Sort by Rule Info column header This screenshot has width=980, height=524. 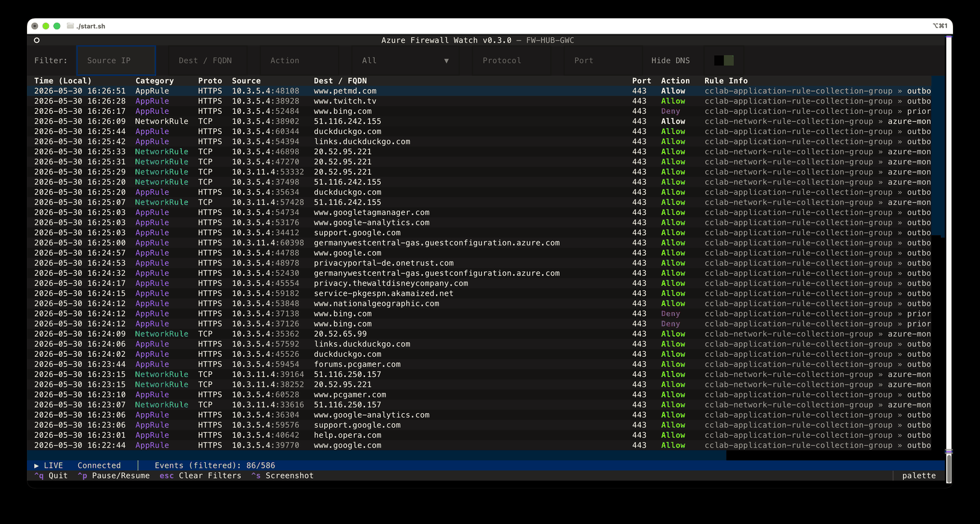coord(726,81)
